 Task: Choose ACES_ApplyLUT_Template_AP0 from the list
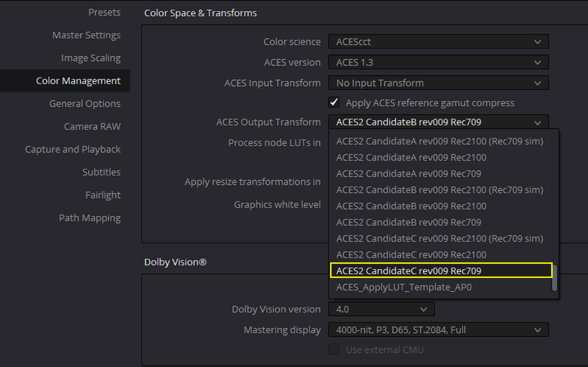(440, 287)
